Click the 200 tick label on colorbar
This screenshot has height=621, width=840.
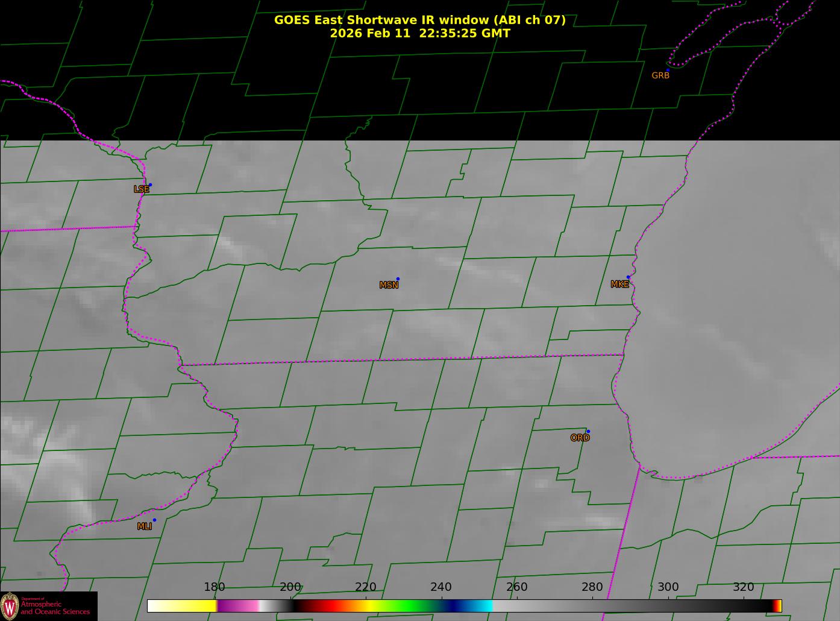(x=290, y=587)
